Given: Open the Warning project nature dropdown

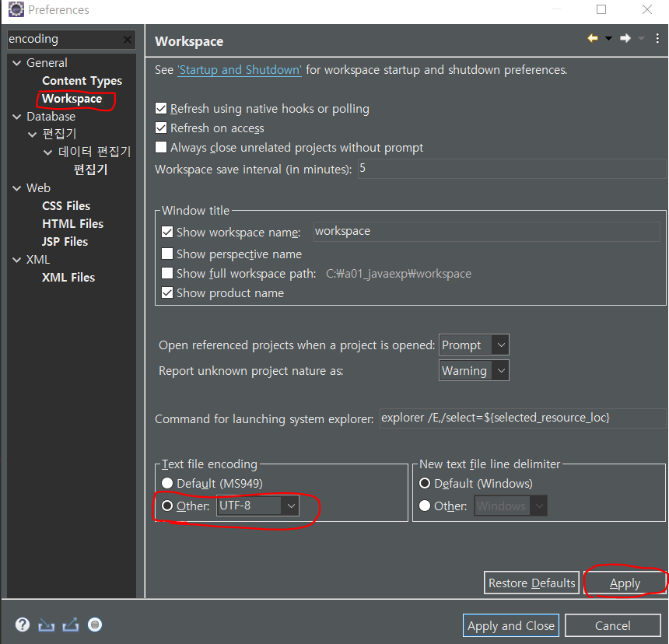Looking at the screenshot, I should [x=474, y=371].
